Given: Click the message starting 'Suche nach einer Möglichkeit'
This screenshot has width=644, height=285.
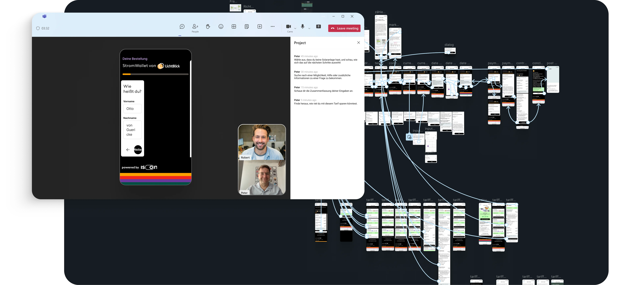Looking at the screenshot, I should coord(322,75).
